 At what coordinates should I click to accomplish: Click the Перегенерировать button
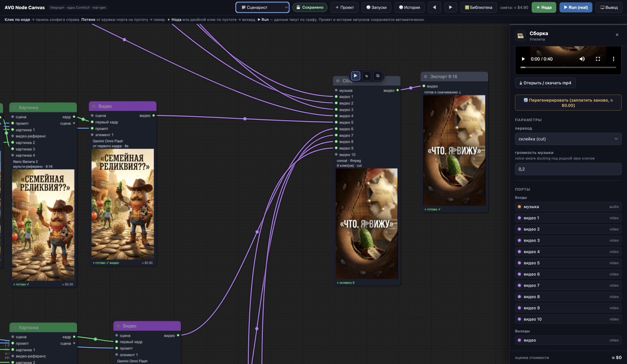(568, 103)
